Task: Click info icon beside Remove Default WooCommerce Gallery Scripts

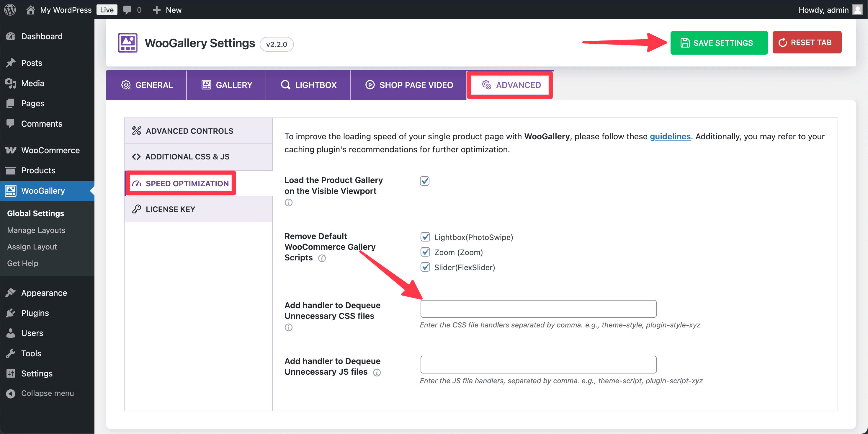Action: click(x=322, y=258)
